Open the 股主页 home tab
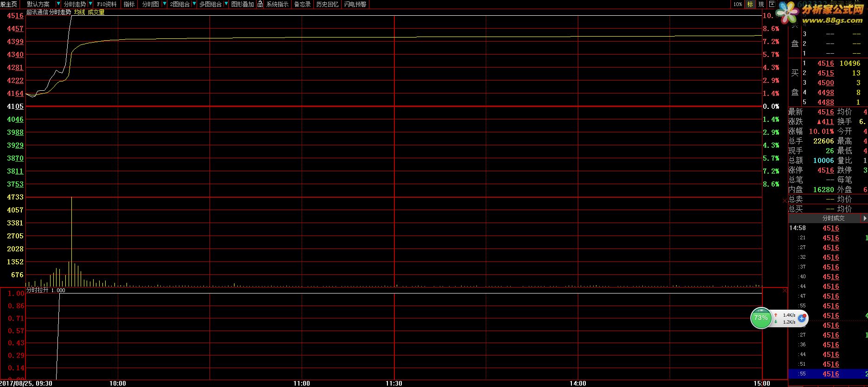This screenshot has width=868, height=387. 9,4
